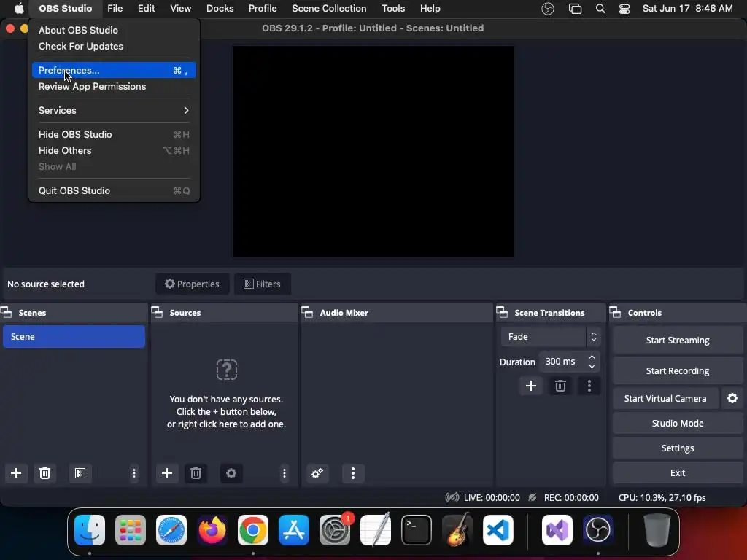747x560 pixels.
Task: Click the Properties button
Action: click(193, 284)
